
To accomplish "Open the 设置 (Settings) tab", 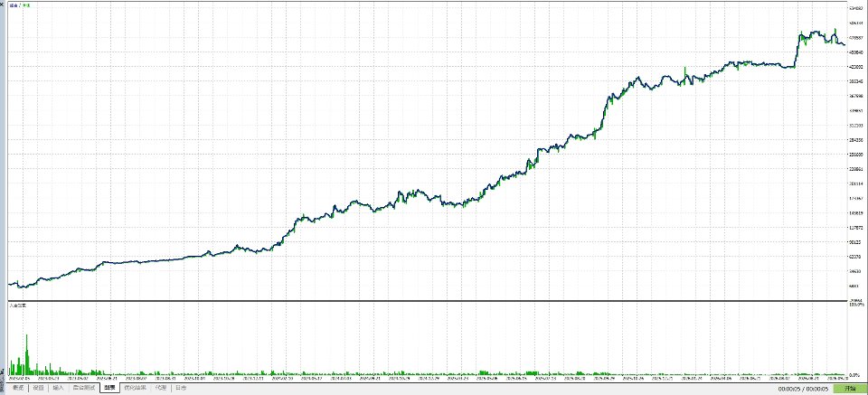I will 38,388.
